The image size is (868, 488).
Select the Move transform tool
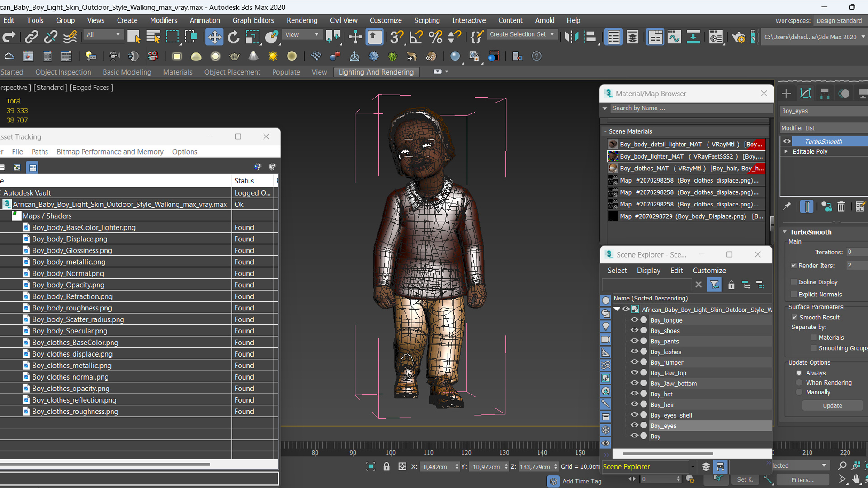tap(214, 37)
